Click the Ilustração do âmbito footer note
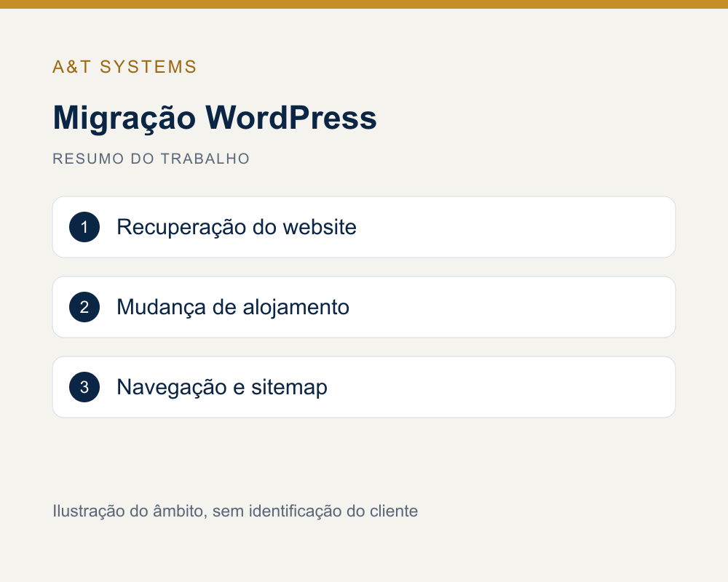Viewport: 728px width, 582px height. [x=235, y=511]
